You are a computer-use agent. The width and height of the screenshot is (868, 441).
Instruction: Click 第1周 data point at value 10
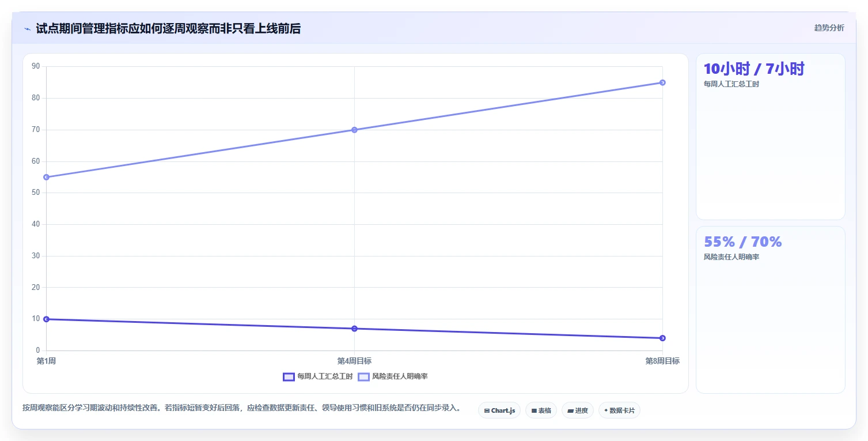coord(46,319)
